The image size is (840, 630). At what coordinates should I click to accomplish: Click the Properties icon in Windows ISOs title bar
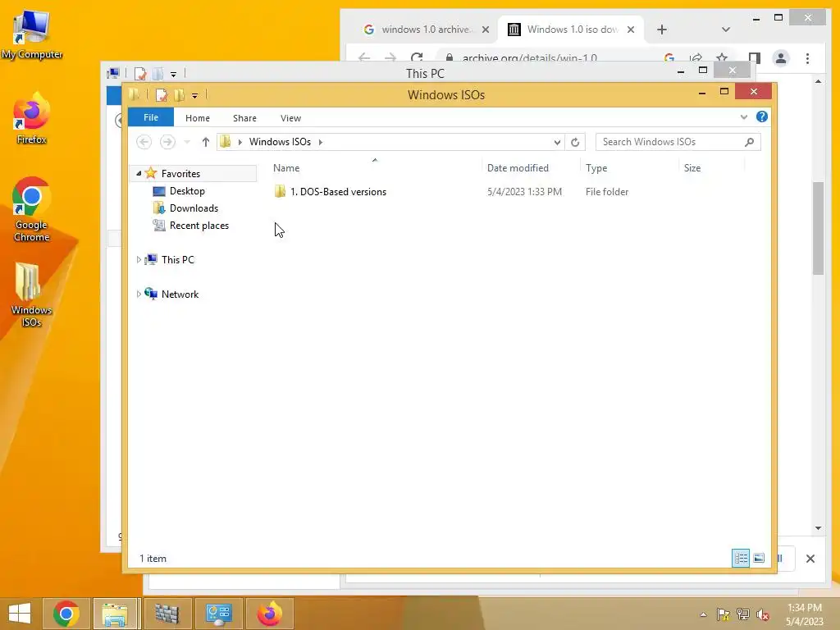point(162,95)
